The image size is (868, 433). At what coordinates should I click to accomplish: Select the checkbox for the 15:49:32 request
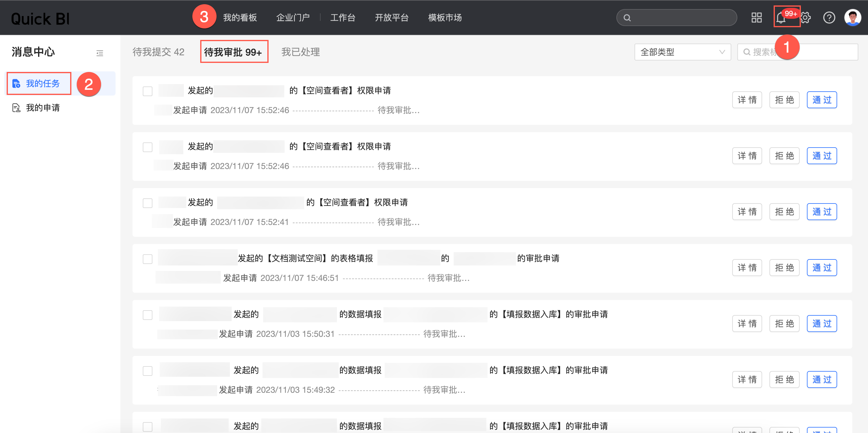click(148, 371)
